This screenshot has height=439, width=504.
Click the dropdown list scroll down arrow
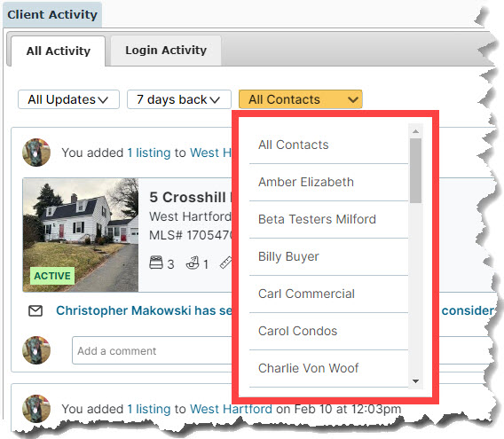tap(415, 381)
